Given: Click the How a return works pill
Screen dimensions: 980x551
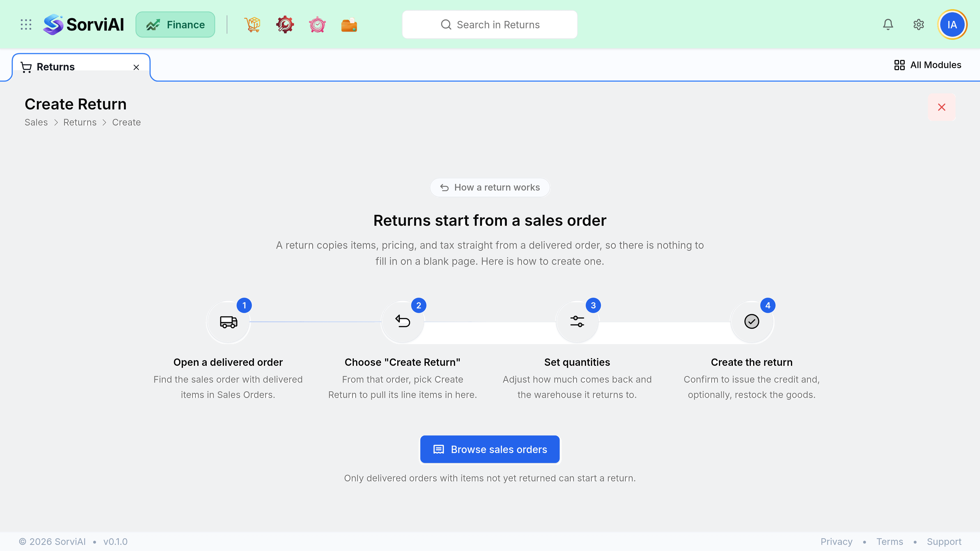Looking at the screenshot, I should (490, 187).
